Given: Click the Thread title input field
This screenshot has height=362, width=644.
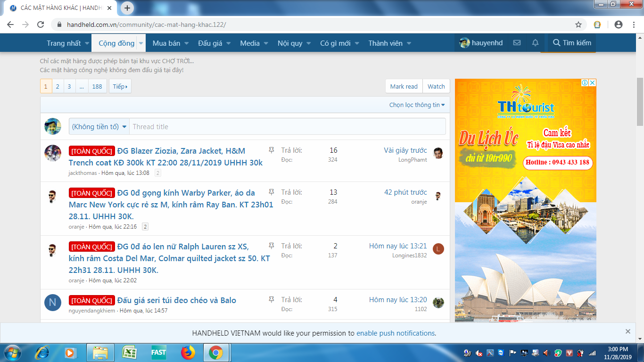Looking at the screenshot, I should [288, 127].
